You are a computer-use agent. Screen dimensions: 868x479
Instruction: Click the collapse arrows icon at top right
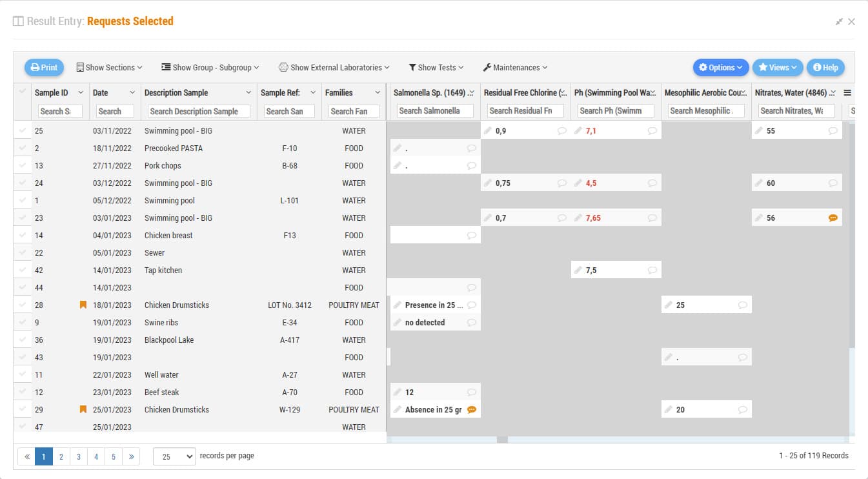click(839, 21)
